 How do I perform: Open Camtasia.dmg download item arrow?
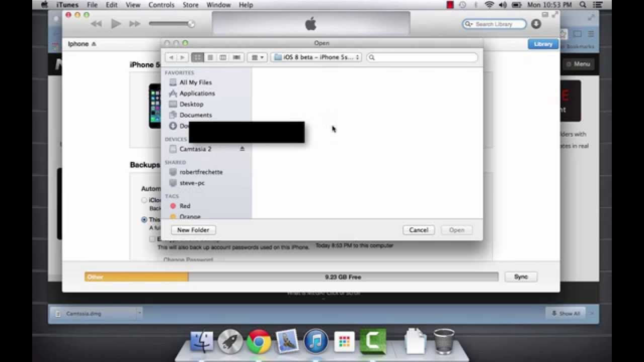139,313
